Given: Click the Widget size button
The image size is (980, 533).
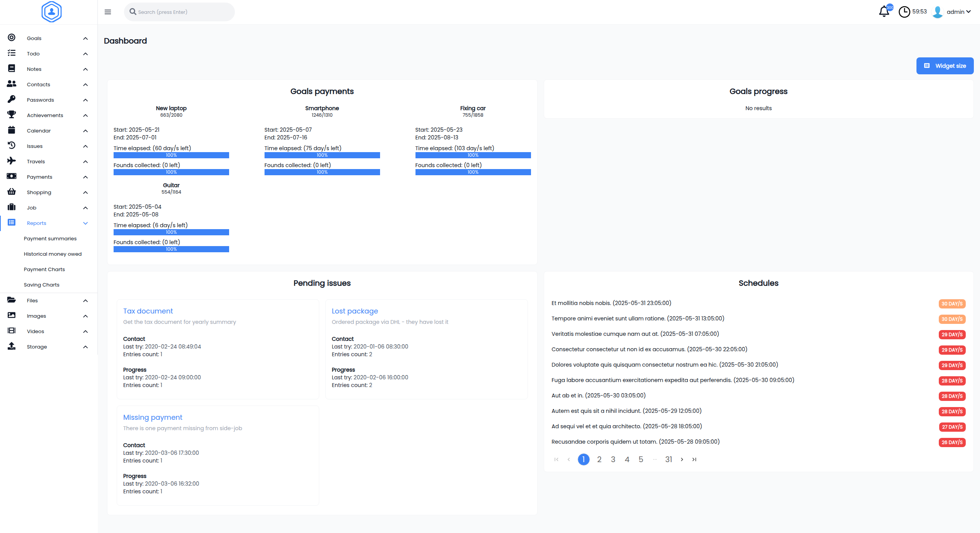Looking at the screenshot, I should tap(945, 65).
